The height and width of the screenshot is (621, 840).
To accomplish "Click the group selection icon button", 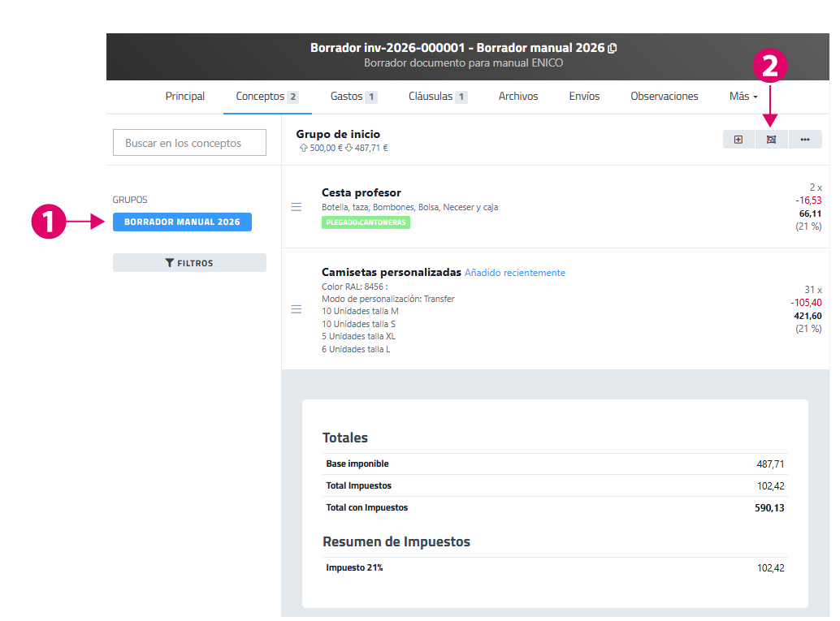I will pos(771,140).
